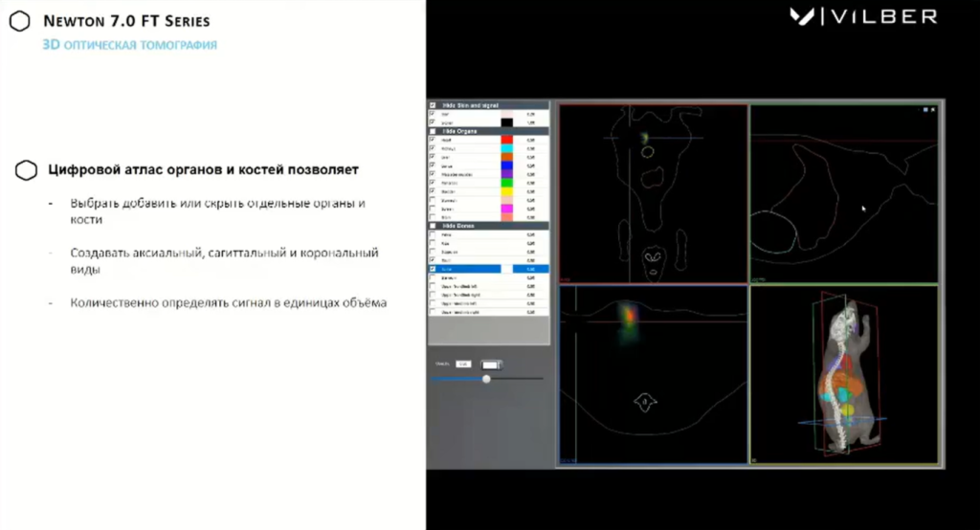Open the yellow organ color swatch
The image size is (980, 530).
point(507,191)
